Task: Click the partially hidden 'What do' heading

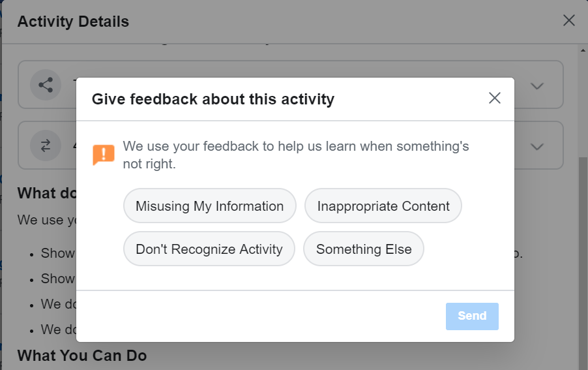Action: [x=46, y=193]
